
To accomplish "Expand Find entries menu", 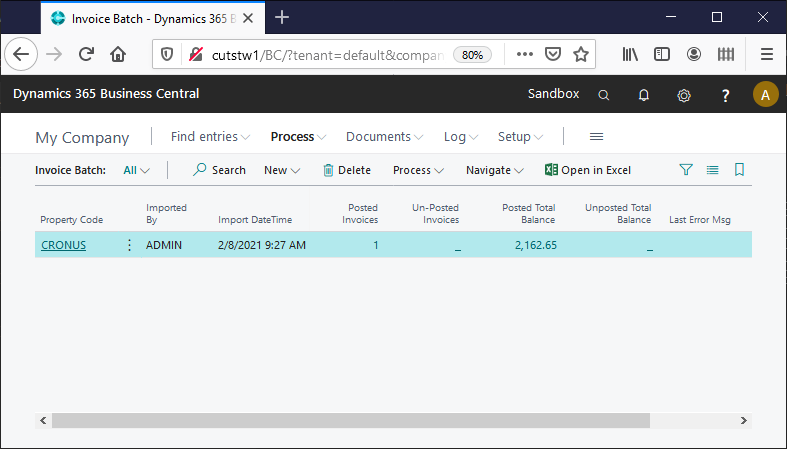I will coord(210,136).
